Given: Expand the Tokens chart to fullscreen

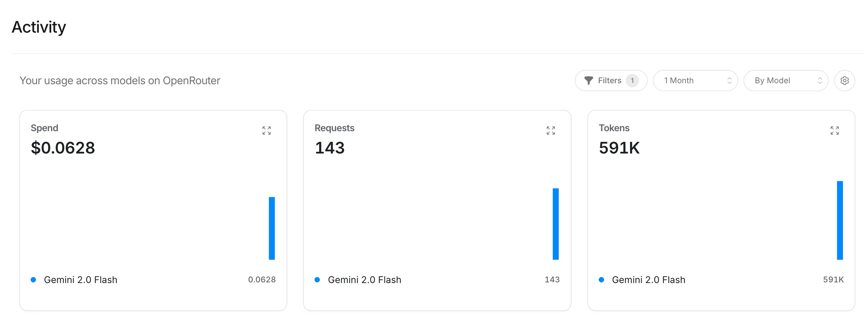Looking at the screenshot, I should tap(835, 131).
